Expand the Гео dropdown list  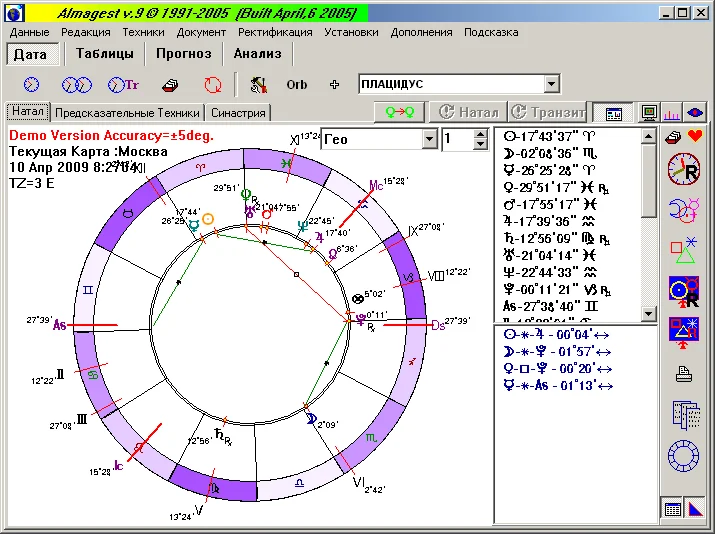430,139
